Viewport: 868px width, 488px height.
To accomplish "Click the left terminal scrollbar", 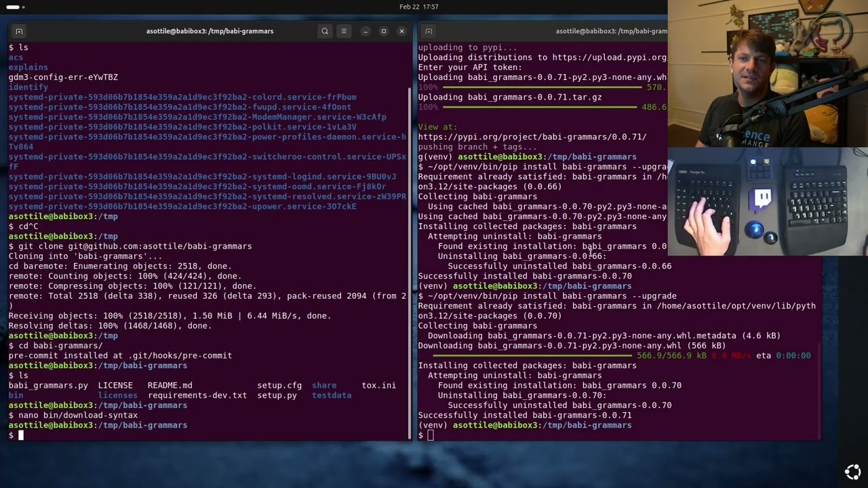I will pyautogui.click(x=410, y=263).
